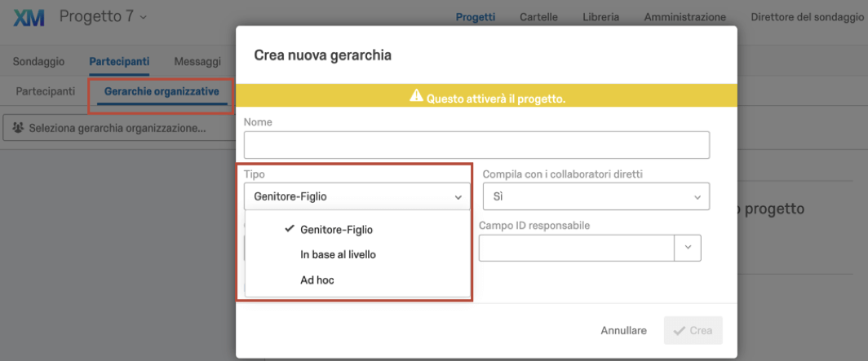Screen dimensions: 868x361
Task: Open Libreria in top navigation
Action: point(600,17)
